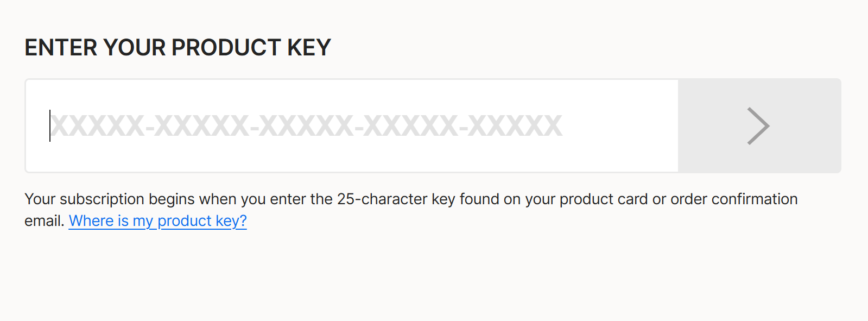
Task: Click the right arrow submit icon
Action: pos(758,126)
